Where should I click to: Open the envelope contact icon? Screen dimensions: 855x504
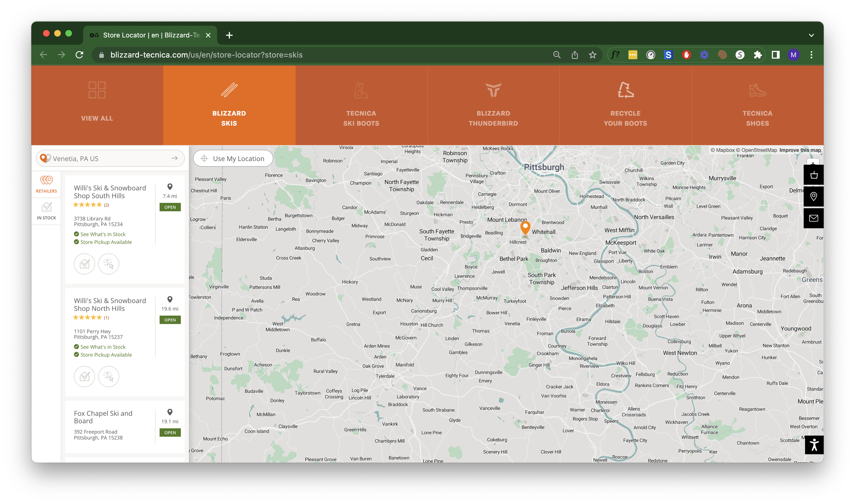(814, 218)
